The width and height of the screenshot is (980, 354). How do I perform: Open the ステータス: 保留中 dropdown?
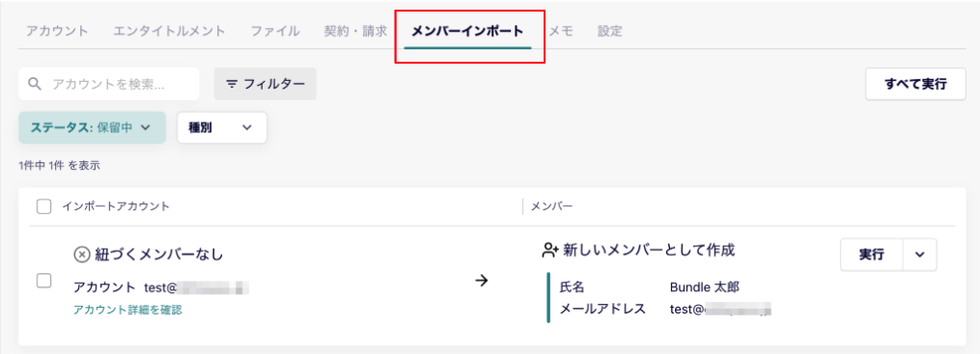click(93, 127)
